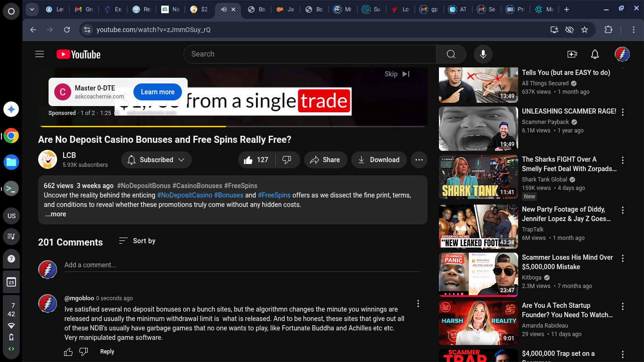Open the Terminal app from the shelf

11,189
